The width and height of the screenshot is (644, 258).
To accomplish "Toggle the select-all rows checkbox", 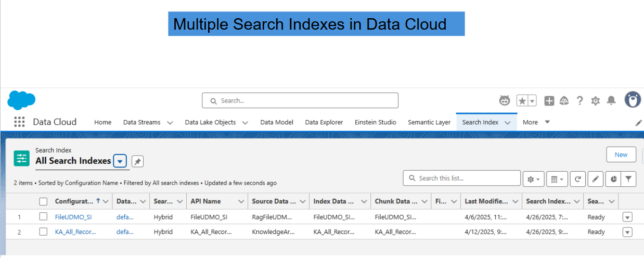I will click(43, 201).
